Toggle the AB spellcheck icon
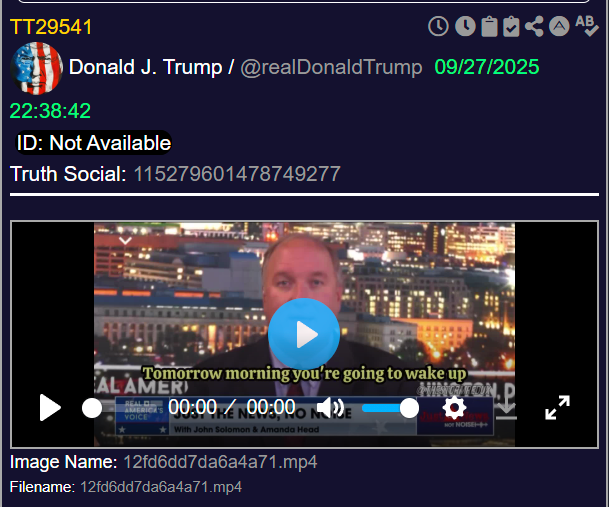 (587, 26)
